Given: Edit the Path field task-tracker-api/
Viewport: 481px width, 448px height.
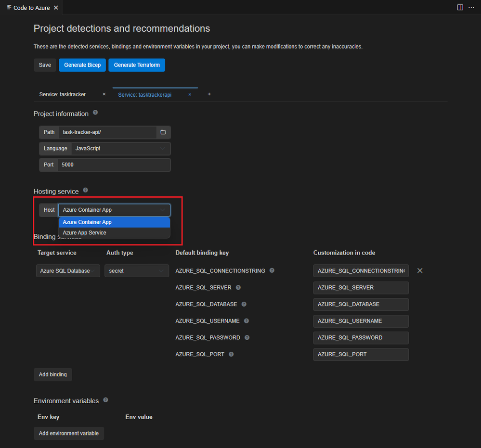Looking at the screenshot, I should tap(107, 132).
